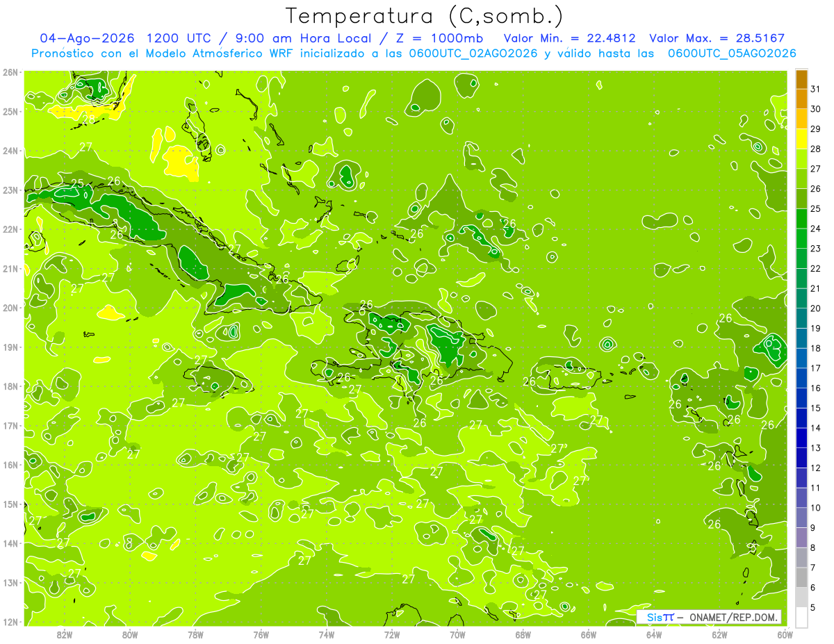Select the '82W' longitude axis label
Viewport: 834px width, 644px height.
[x=65, y=634]
